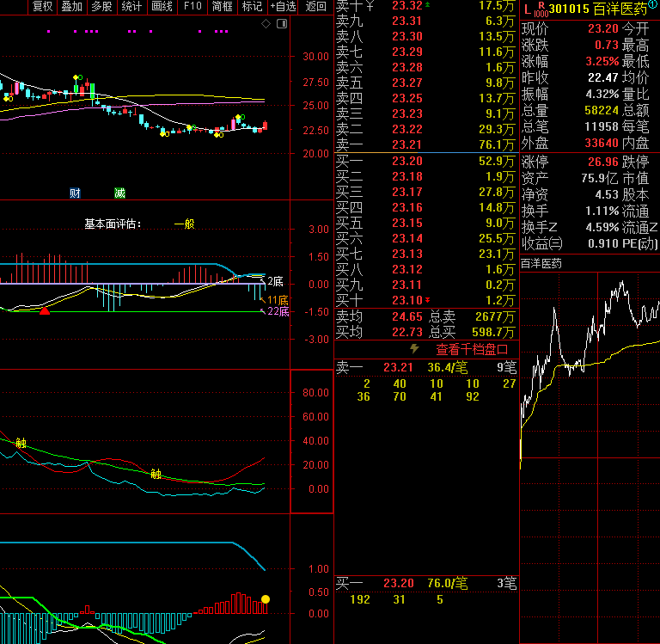Click the yellow dot on MACD histogram
The height and width of the screenshot is (644, 660).
point(266,598)
